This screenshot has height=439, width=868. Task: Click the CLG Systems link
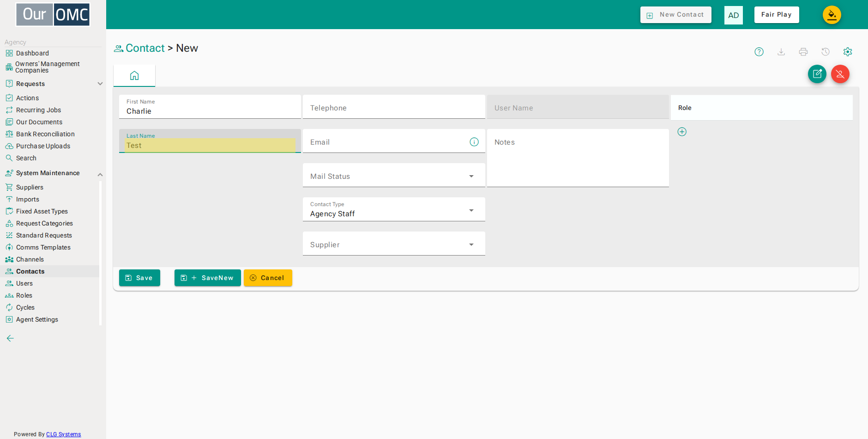point(63,434)
